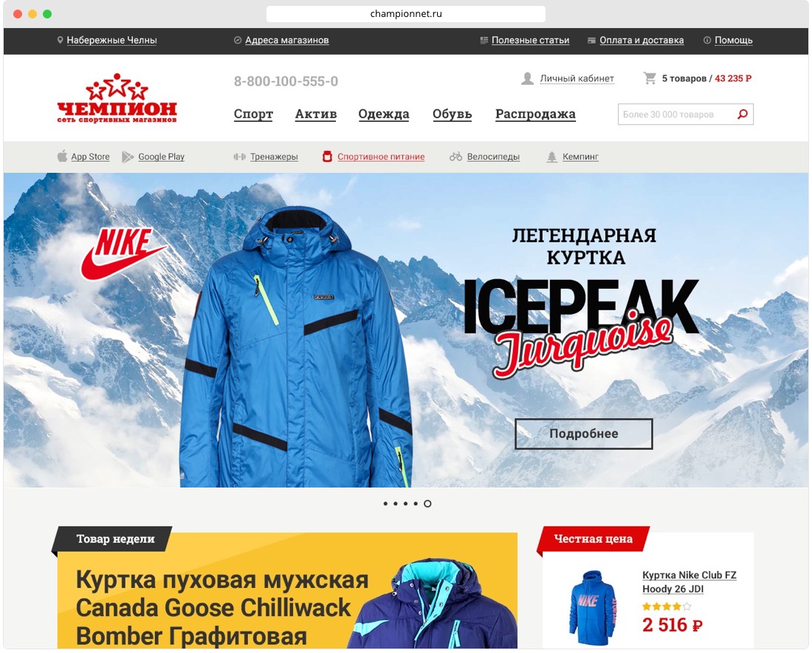This screenshot has width=812, height=653.
Task: Select the third carousel slide dot
Action: [405, 503]
